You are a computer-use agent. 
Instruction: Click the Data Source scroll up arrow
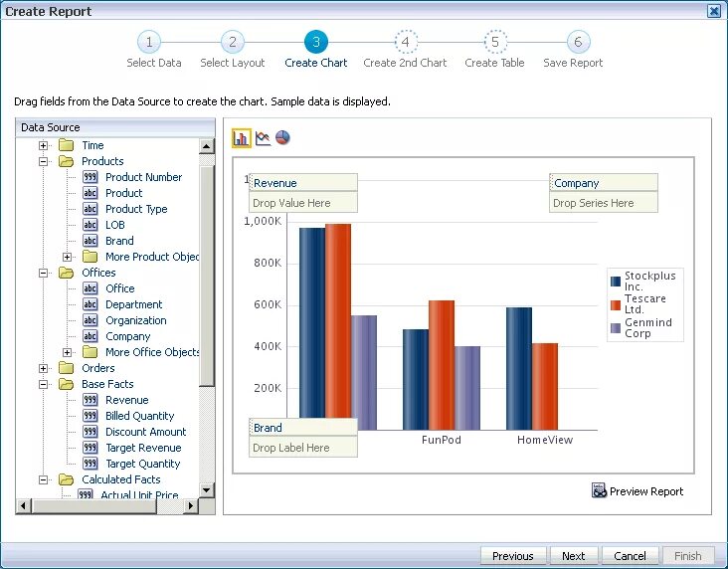(x=206, y=146)
